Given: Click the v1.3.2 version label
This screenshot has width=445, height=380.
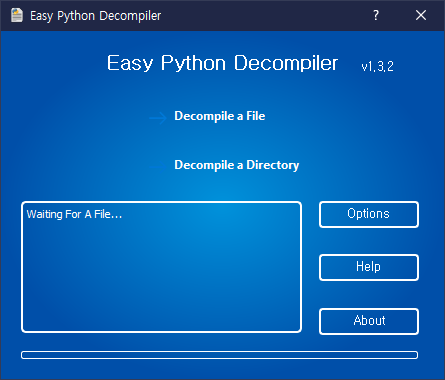Looking at the screenshot, I should point(377,66).
